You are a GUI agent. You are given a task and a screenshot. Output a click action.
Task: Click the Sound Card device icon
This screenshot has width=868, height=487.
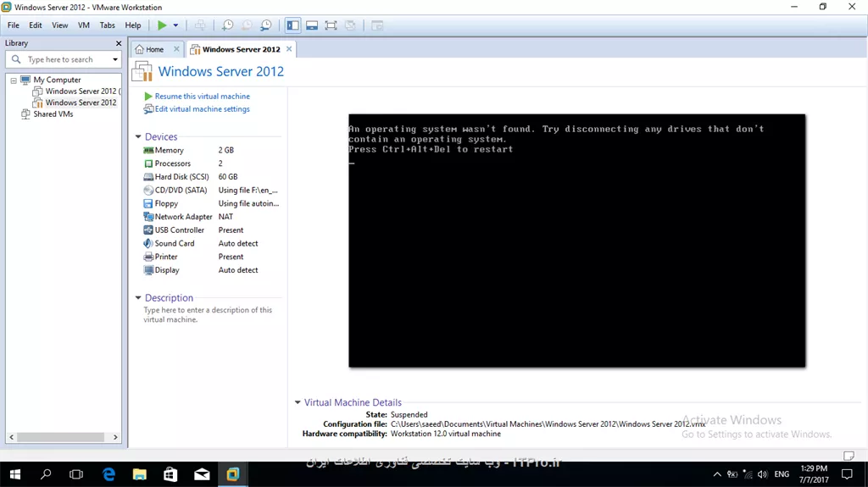(148, 243)
